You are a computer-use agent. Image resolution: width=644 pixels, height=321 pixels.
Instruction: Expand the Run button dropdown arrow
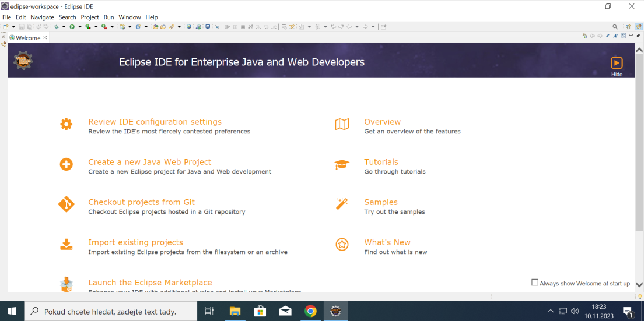79,27
